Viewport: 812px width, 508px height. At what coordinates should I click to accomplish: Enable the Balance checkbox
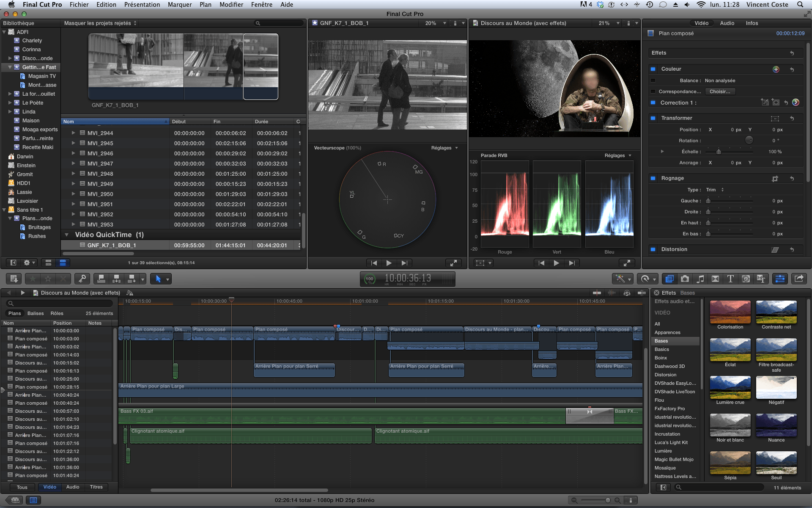click(x=653, y=80)
